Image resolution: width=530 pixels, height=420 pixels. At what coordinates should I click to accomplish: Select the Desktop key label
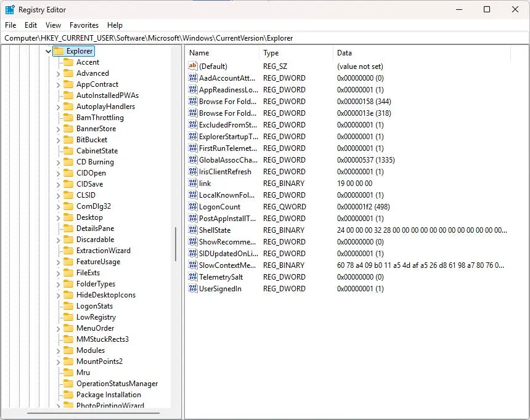tap(89, 217)
